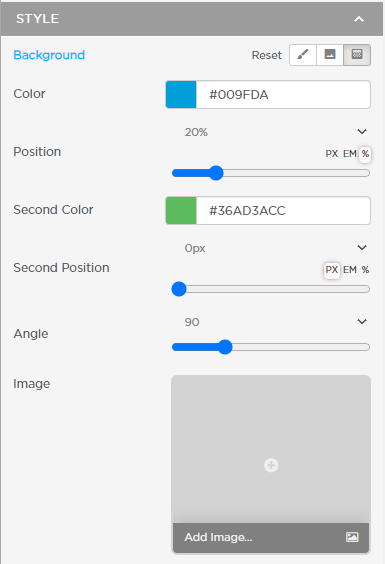Reset the background settings
Viewport: 385px width, 564px height.
[267, 55]
